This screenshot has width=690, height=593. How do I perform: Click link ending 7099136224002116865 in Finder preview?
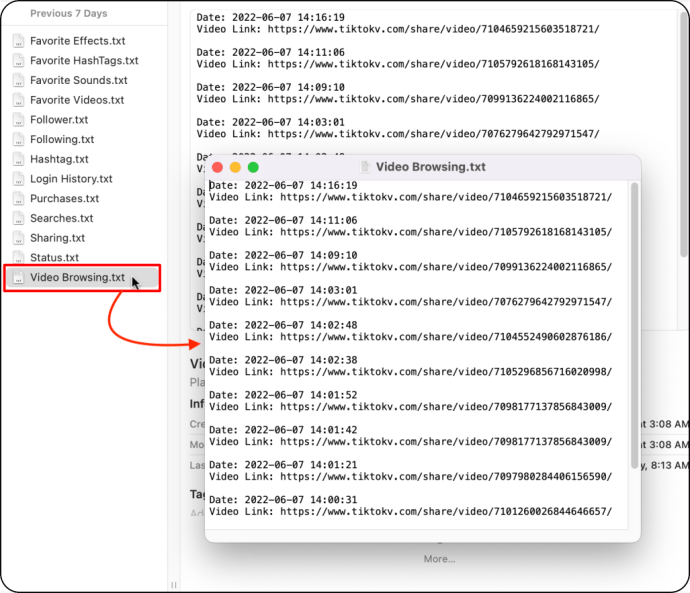click(x=433, y=99)
